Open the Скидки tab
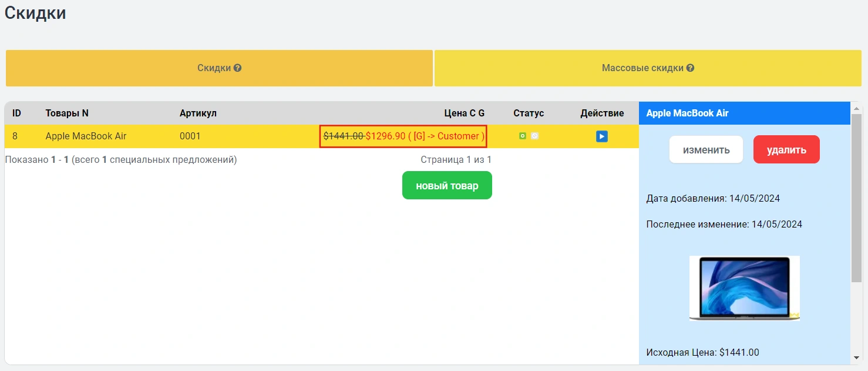The width and height of the screenshot is (868, 371). [214, 68]
